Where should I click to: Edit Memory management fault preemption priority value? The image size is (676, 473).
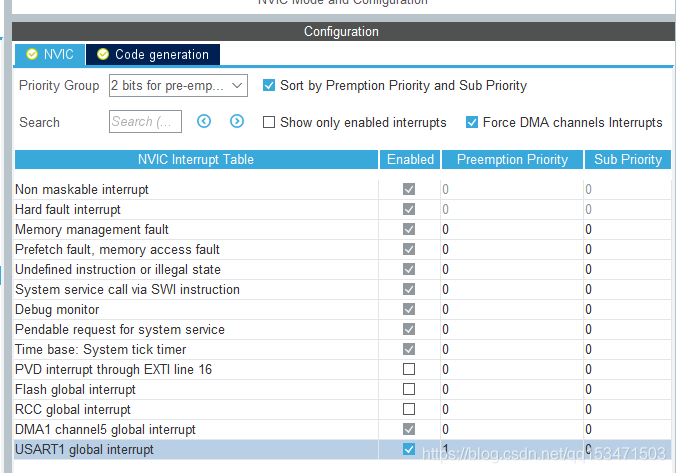coord(512,229)
